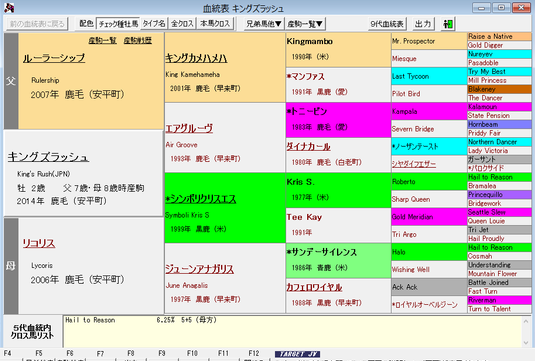535x361 pixels.
Task: Toggle the 本馬クロス display option
Action: (215, 24)
